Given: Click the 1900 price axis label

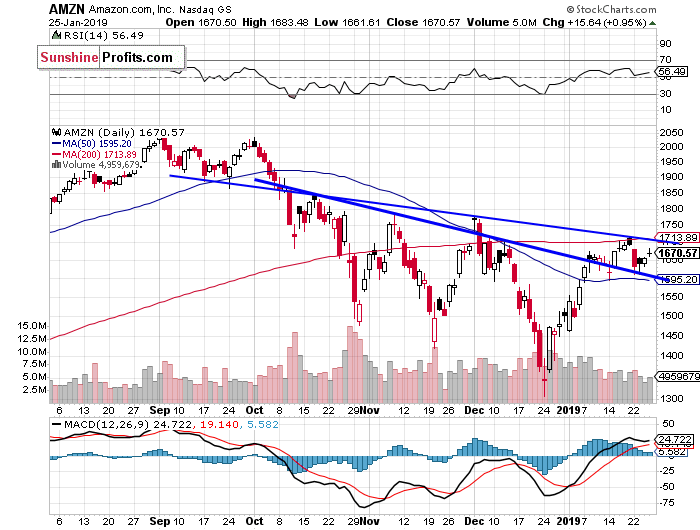Looking at the screenshot, I should (671, 177).
